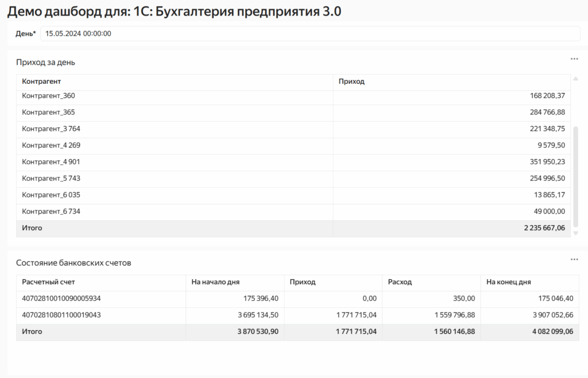This screenshot has width=588, height=378.
Task: Select the row Контрагент_4 269
Action: click(293, 145)
